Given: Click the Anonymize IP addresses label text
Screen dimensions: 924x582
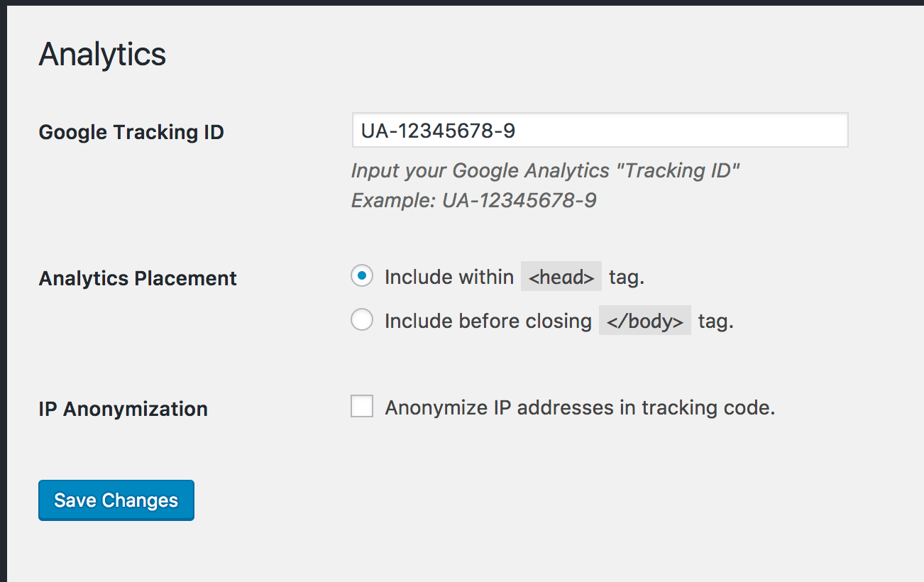Looking at the screenshot, I should (x=580, y=407).
